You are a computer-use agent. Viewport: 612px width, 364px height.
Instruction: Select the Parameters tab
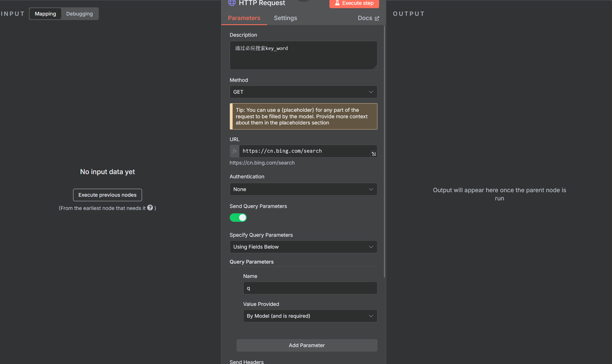pyautogui.click(x=244, y=18)
